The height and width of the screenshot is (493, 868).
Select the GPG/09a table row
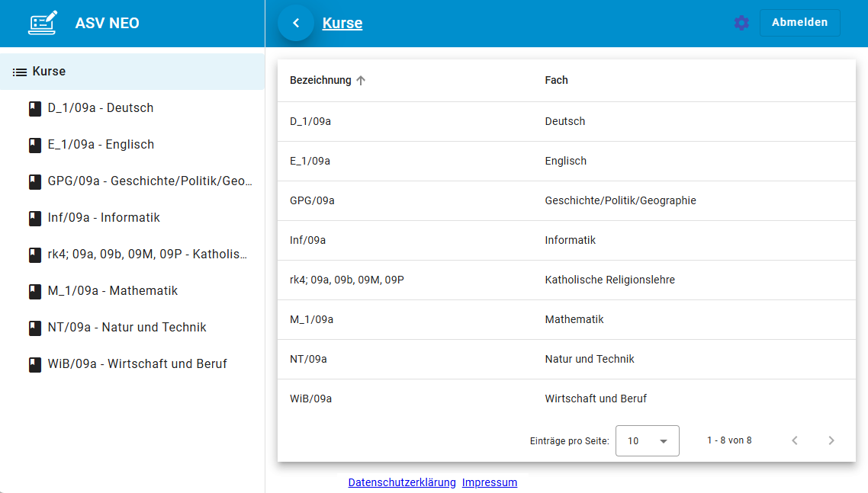566,201
